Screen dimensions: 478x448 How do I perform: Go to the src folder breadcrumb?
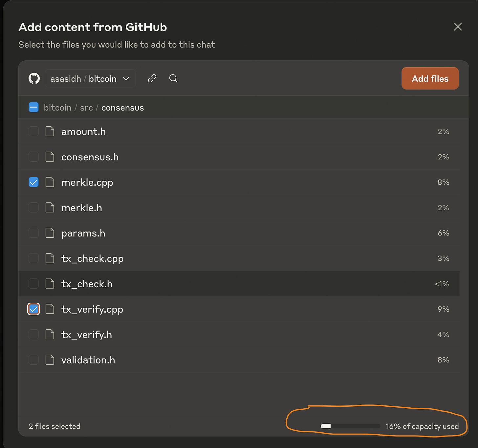coord(86,108)
